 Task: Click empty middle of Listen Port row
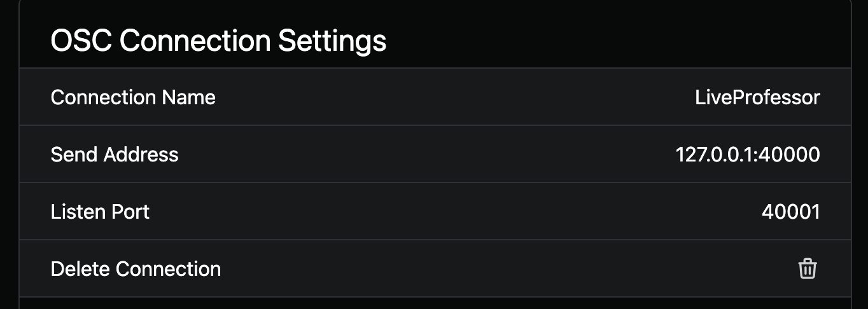(445, 212)
